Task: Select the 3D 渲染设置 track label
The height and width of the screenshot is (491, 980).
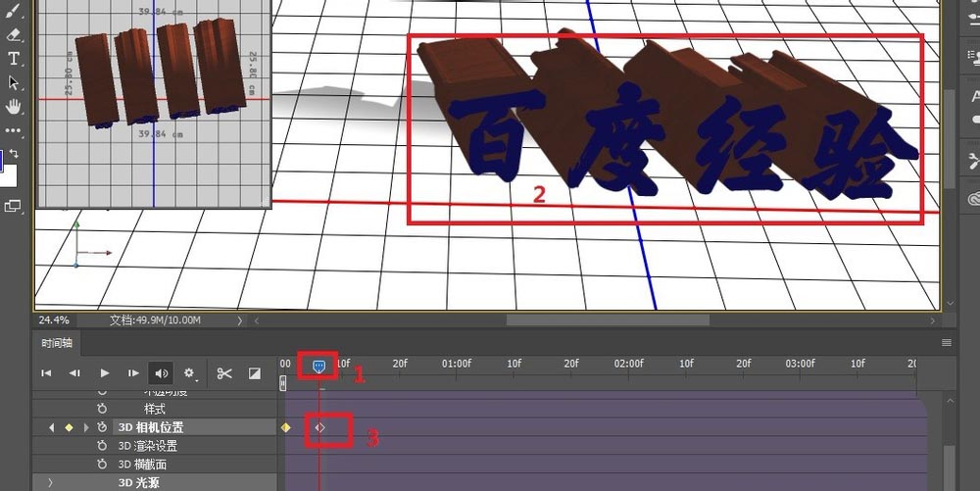Action: tap(148, 446)
